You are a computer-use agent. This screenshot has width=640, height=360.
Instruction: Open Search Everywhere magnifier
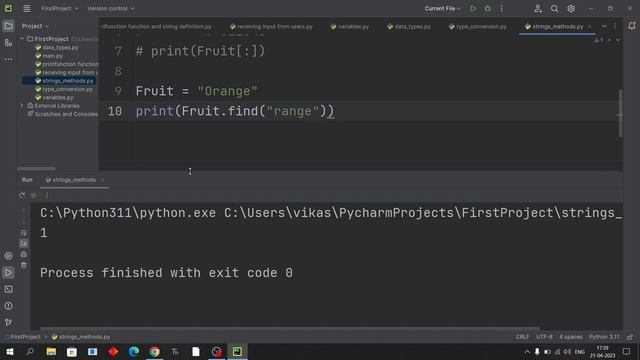pyautogui.click(x=554, y=8)
